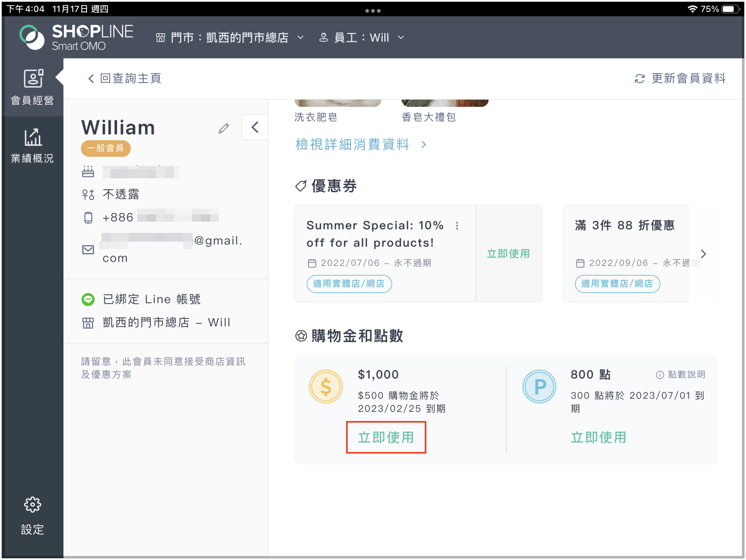The image size is (746, 560).
Task: Go back via 回查詢主頁
Action: pos(125,78)
